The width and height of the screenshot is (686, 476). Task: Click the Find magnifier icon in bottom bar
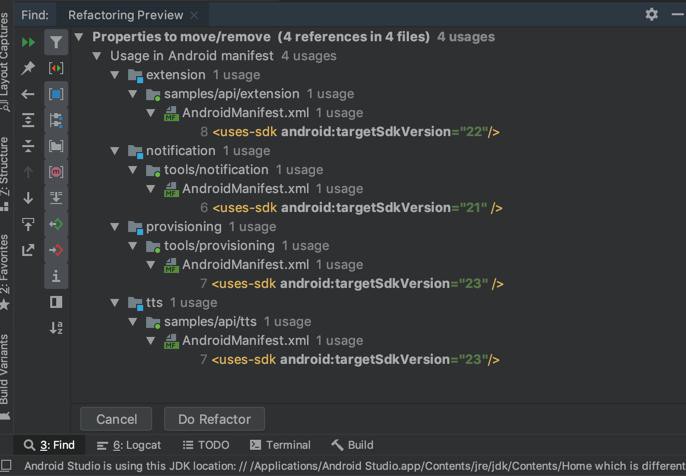point(29,445)
